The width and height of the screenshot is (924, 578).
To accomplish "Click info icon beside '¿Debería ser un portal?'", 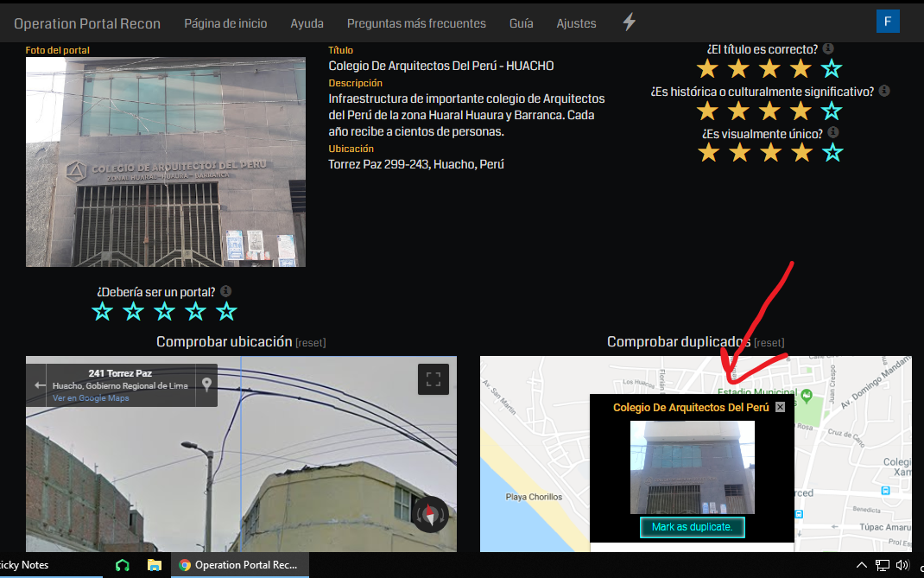I will (225, 291).
